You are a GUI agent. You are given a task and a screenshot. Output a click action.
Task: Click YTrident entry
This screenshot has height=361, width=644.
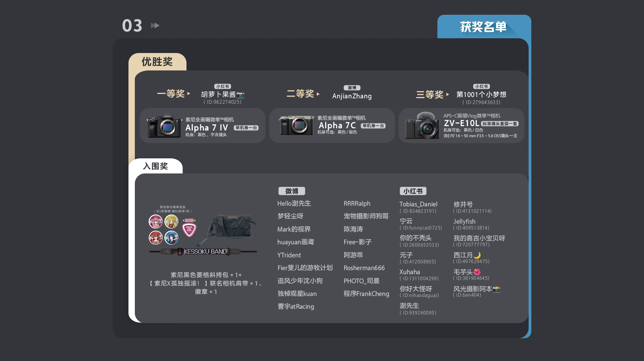(289, 255)
